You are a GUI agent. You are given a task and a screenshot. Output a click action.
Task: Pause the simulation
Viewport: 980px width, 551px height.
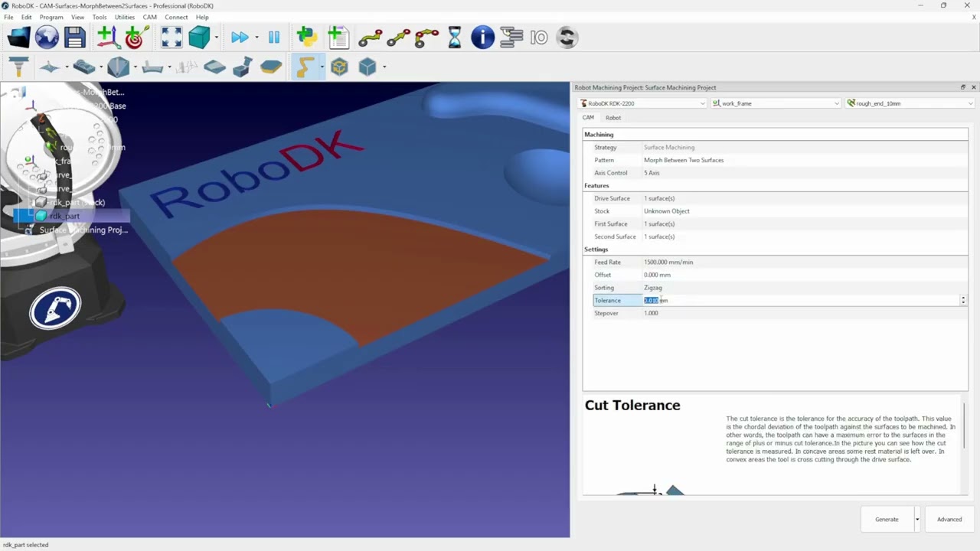pos(274,37)
